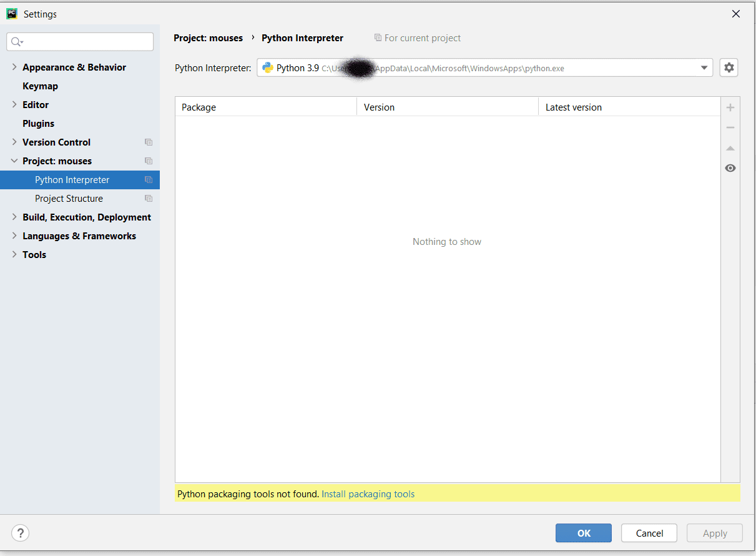Image resolution: width=756 pixels, height=556 pixels.
Task: Click the search magnifier icon
Action: [17, 42]
